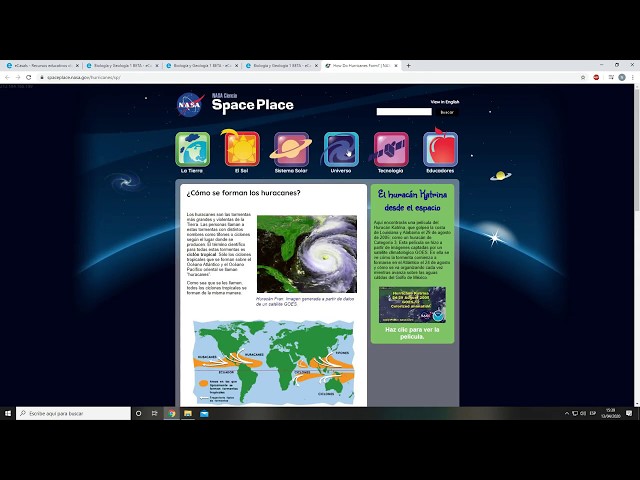Bookmark this page with the star icon
Screen dimensions: 640x480
coord(583,77)
